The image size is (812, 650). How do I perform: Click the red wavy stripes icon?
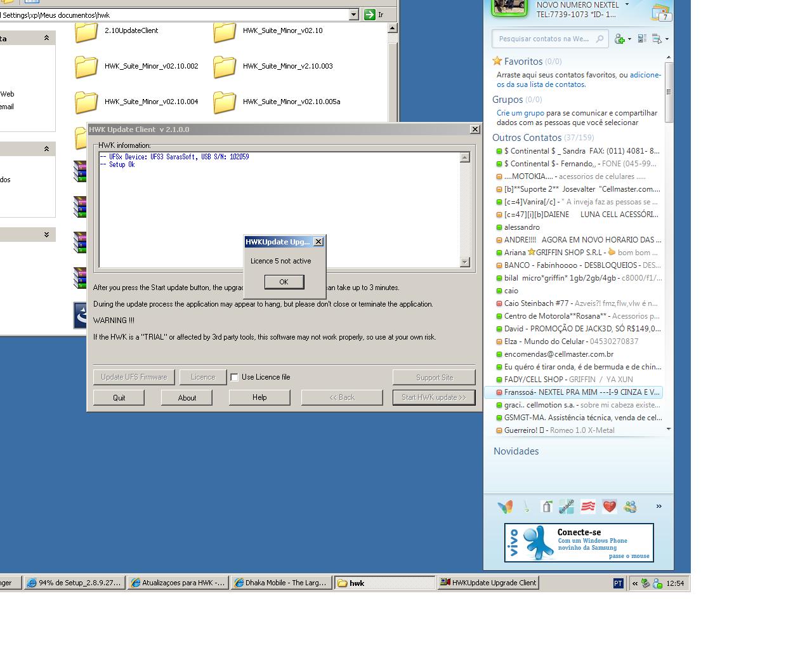tap(588, 507)
